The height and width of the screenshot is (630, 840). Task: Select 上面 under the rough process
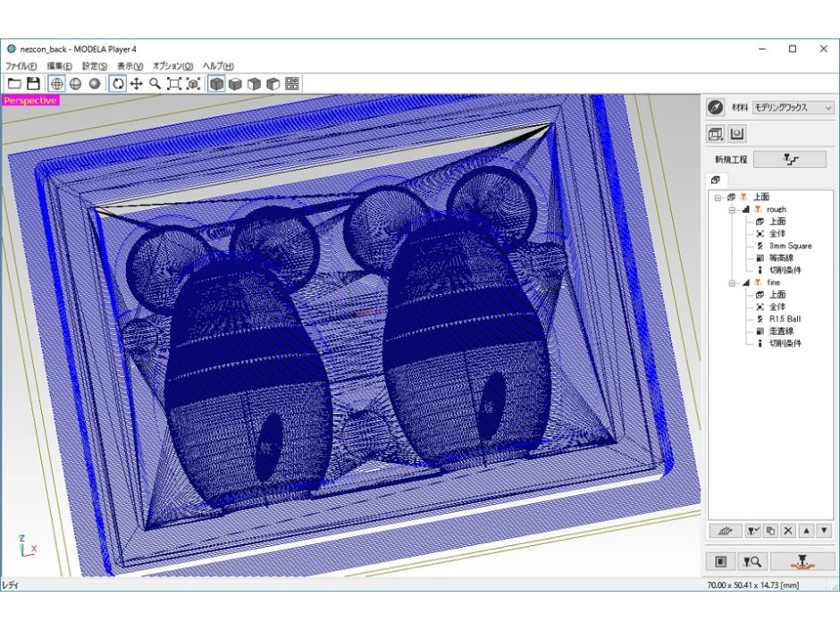point(777,222)
